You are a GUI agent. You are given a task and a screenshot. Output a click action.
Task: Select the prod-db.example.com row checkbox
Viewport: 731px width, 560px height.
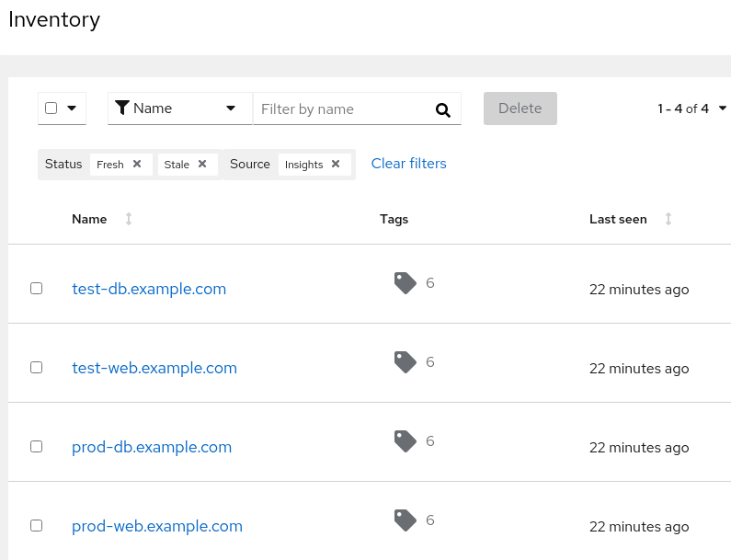tap(37, 446)
